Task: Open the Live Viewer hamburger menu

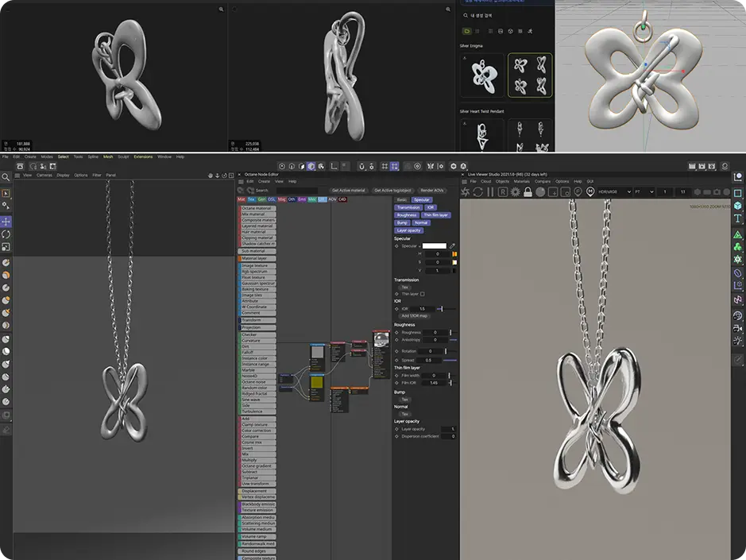Action: click(464, 182)
